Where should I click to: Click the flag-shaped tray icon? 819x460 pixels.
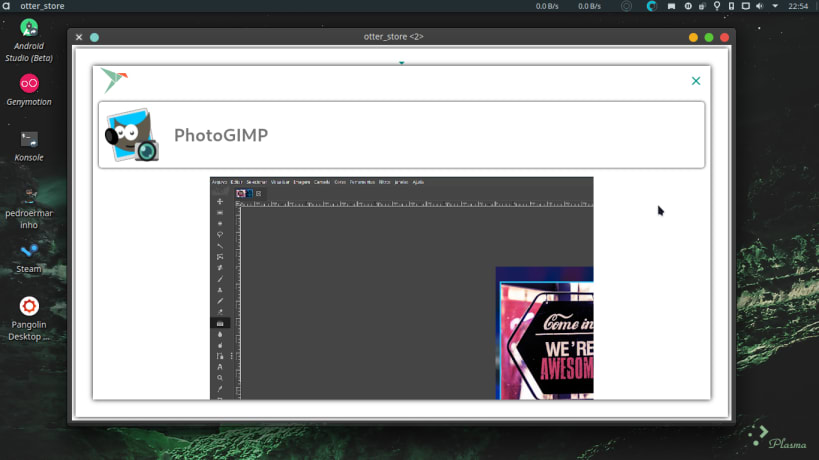[671, 6]
